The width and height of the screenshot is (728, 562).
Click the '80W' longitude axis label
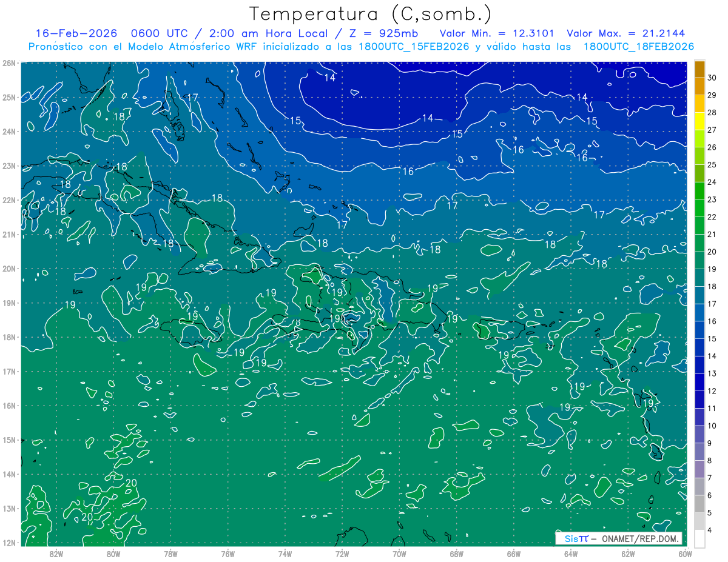coord(113,553)
